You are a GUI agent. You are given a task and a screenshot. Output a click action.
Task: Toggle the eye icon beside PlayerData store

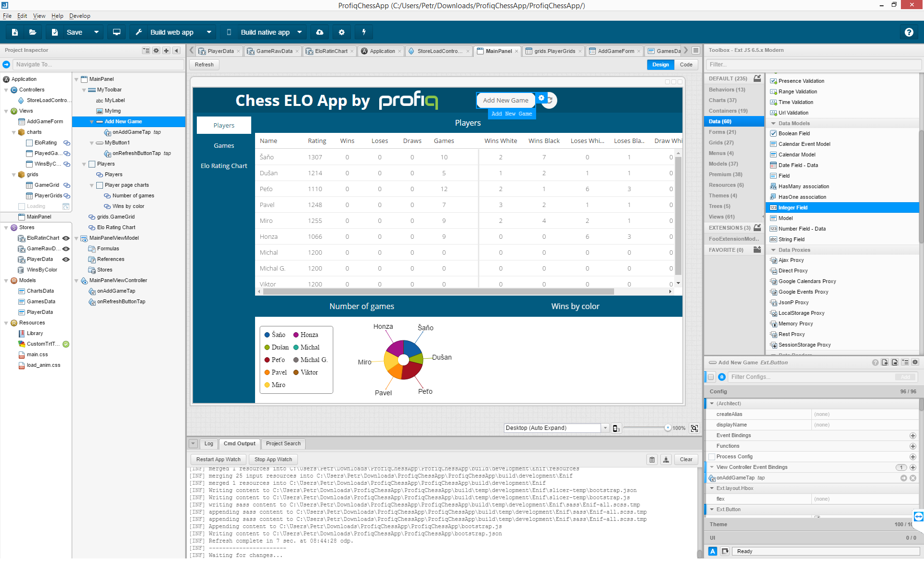coord(66,259)
